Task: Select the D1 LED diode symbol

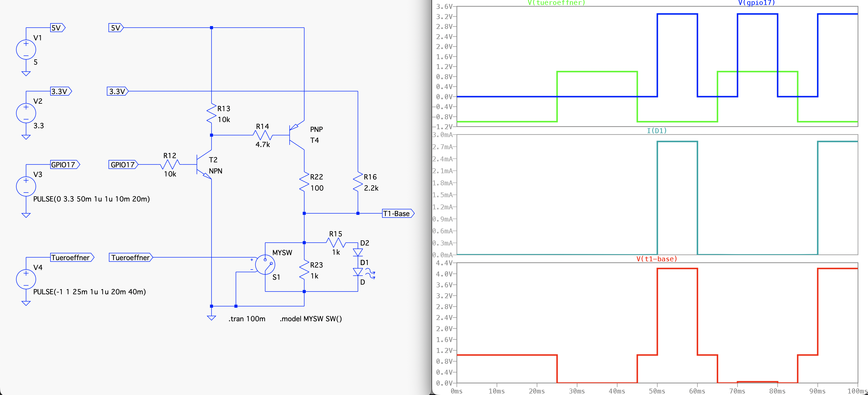Action: coord(358,272)
